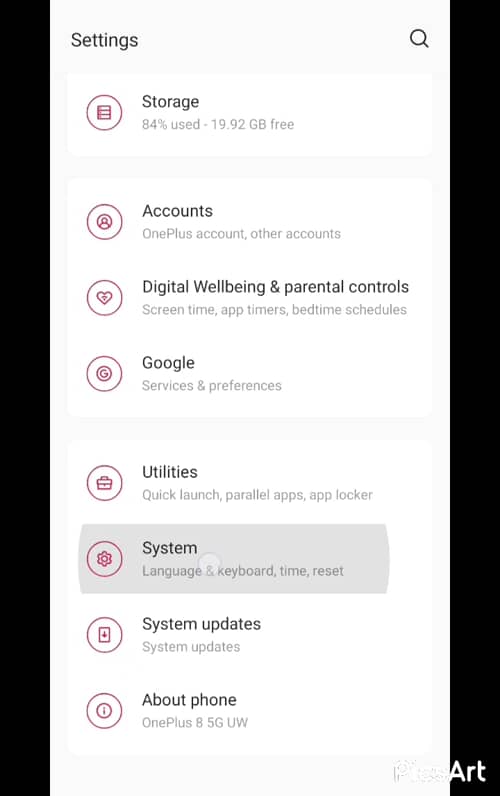Tap the About phone info icon
Image resolution: width=500 pixels, height=796 pixels.
point(104,710)
